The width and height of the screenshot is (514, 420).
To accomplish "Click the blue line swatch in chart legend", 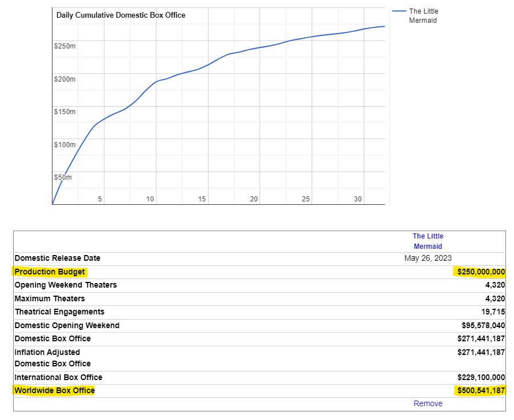I will pos(399,11).
